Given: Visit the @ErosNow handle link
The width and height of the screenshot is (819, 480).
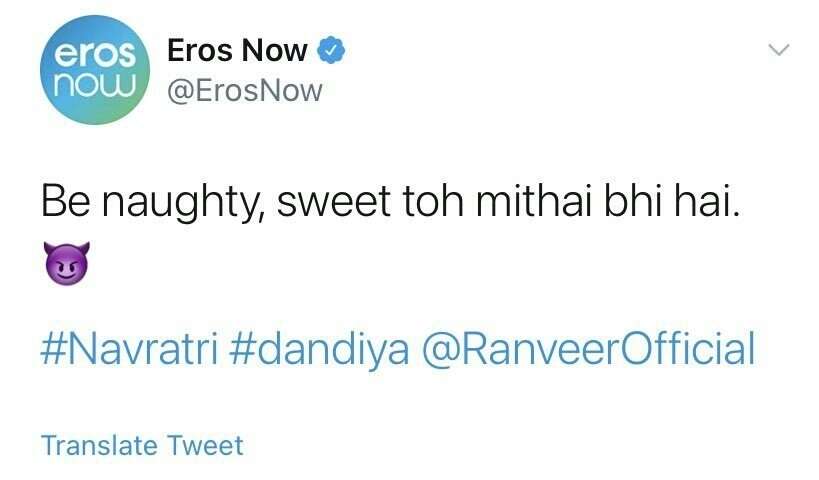Looking at the screenshot, I should point(244,91).
